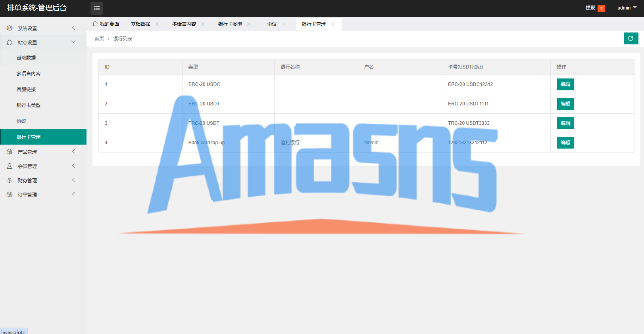644x334 pixels.
Task: Expand the 会员管理 menu chevron
Action: pyautogui.click(x=73, y=166)
